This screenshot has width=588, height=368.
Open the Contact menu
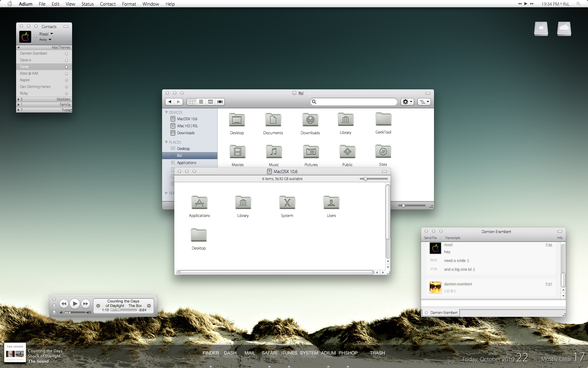click(108, 4)
